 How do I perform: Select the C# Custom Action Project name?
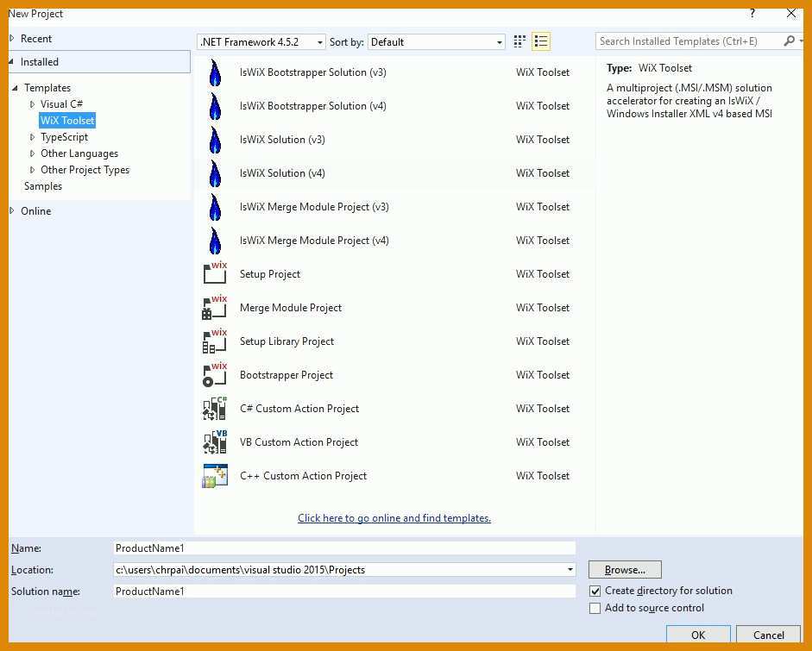tap(299, 409)
